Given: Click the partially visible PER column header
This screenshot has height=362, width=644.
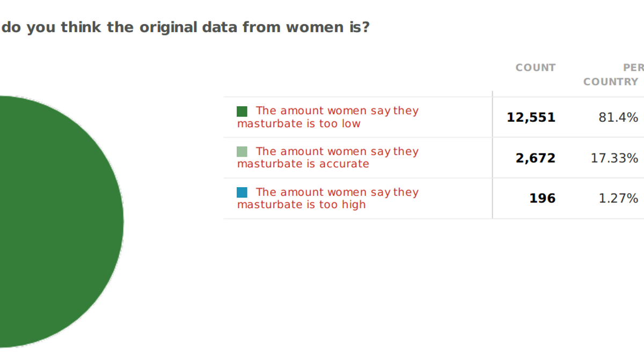Looking at the screenshot, I should point(633,68).
